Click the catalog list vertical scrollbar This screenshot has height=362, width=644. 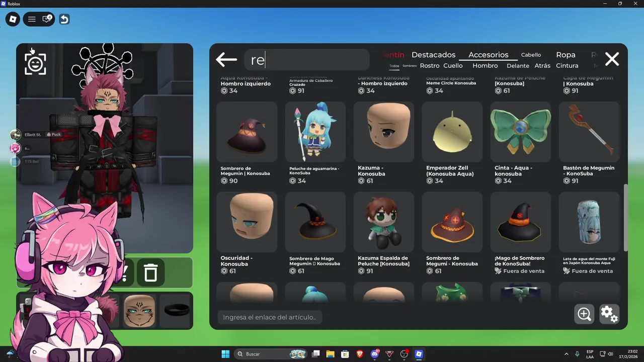[x=626, y=217]
